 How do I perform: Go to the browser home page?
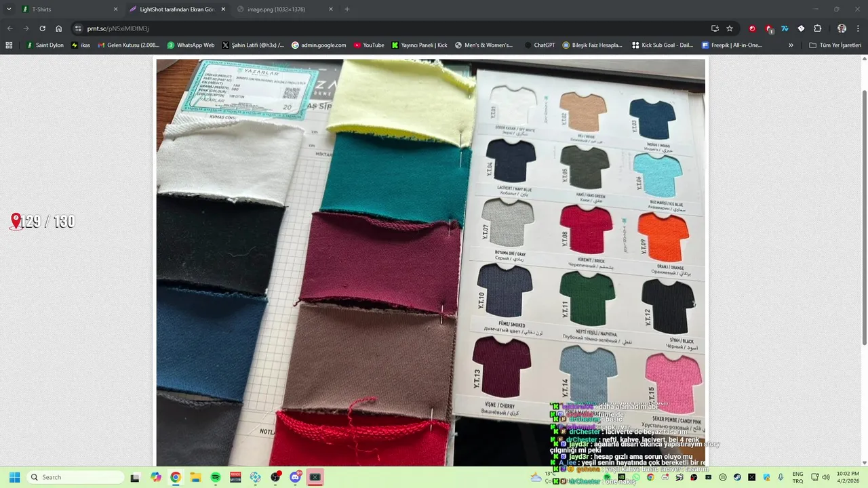(59, 28)
